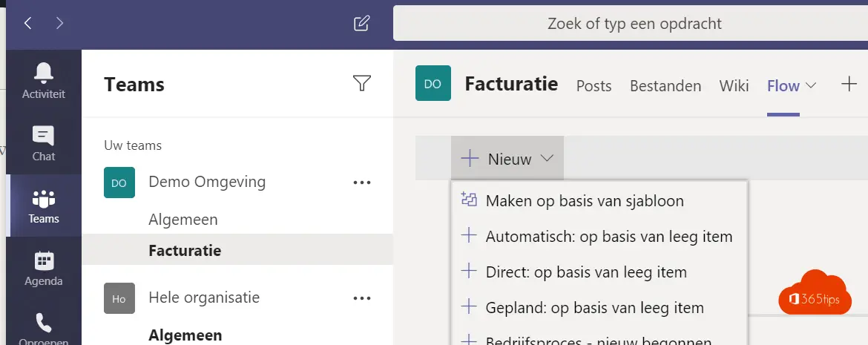Viewport: 868px width, 345px height.
Task: Go back with the left arrow
Action: [27, 23]
